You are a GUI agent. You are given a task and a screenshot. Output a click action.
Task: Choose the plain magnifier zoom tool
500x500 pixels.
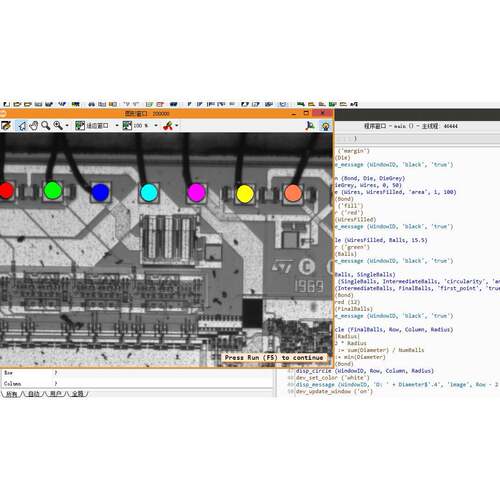click(46, 126)
